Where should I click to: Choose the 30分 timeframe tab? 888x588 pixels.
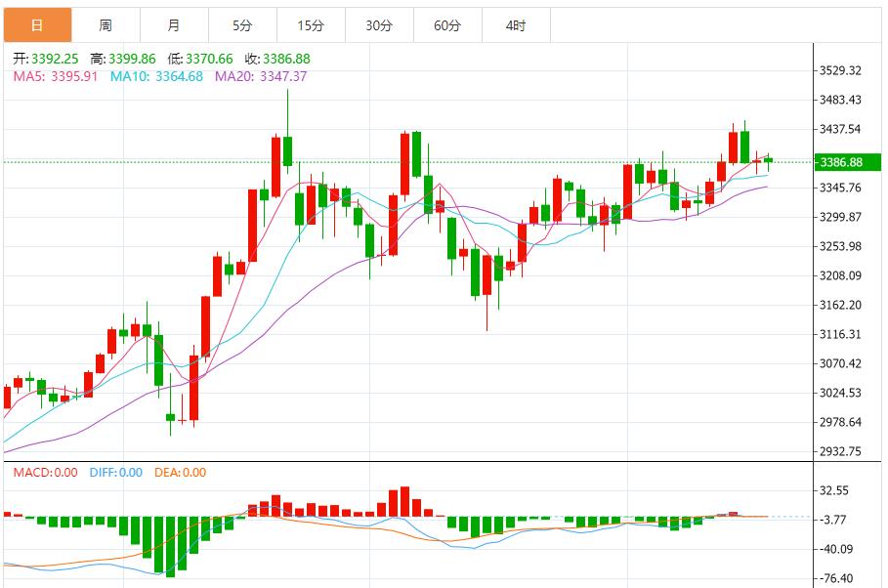pos(379,25)
